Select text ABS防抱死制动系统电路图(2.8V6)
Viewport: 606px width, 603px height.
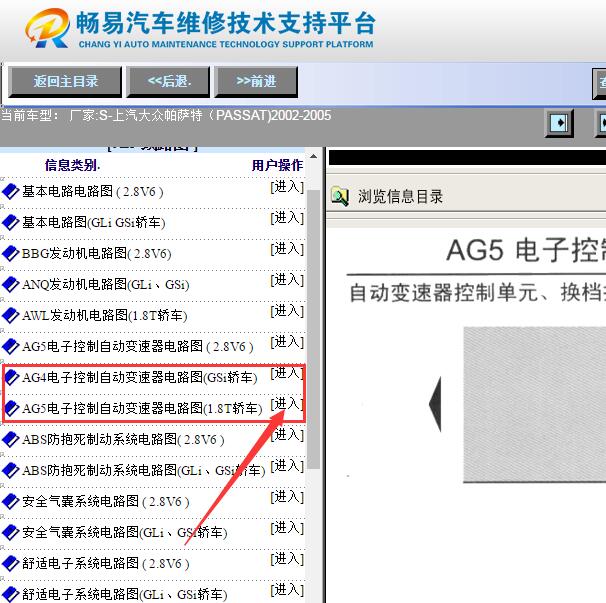pos(123,439)
